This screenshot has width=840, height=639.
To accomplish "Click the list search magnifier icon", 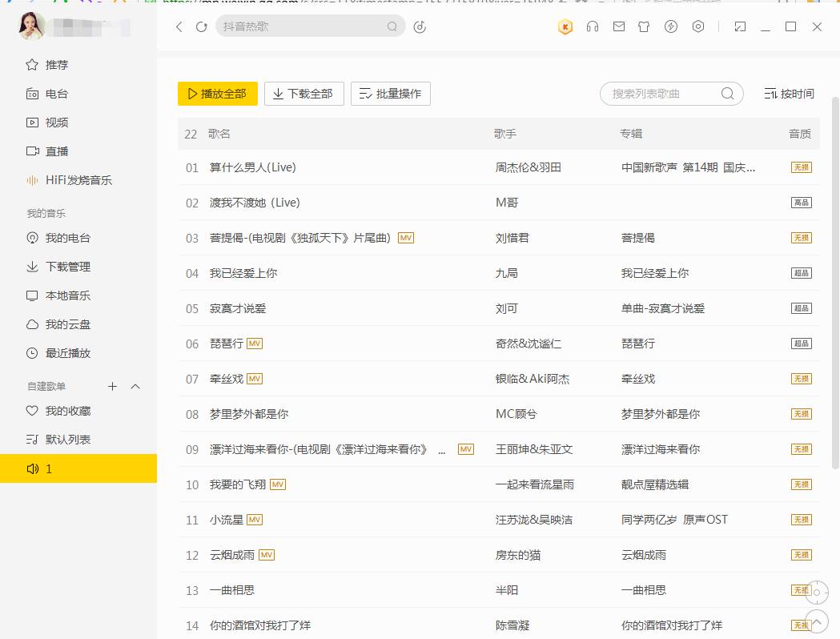I will pos(728,94).
